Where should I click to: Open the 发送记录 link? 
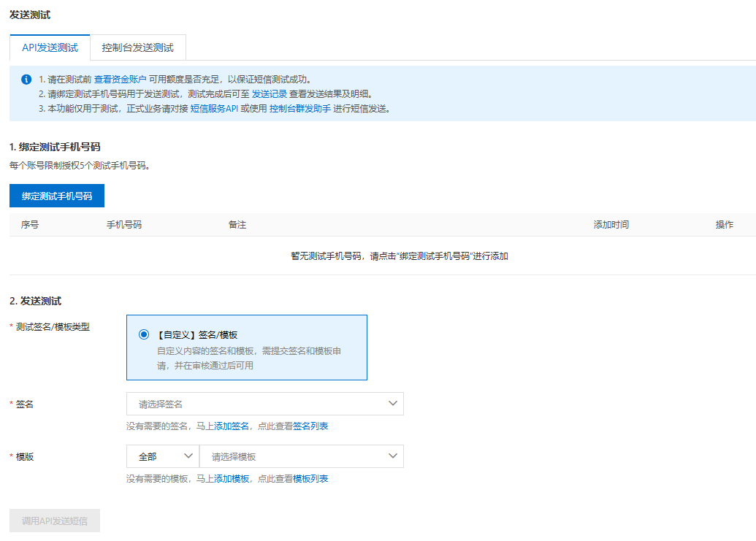(x=269, y=94)
